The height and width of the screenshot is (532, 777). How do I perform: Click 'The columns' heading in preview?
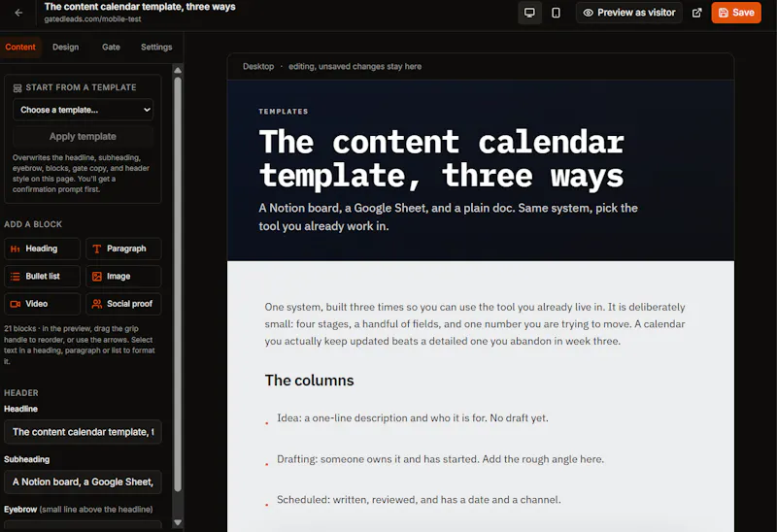coord(309,381)
